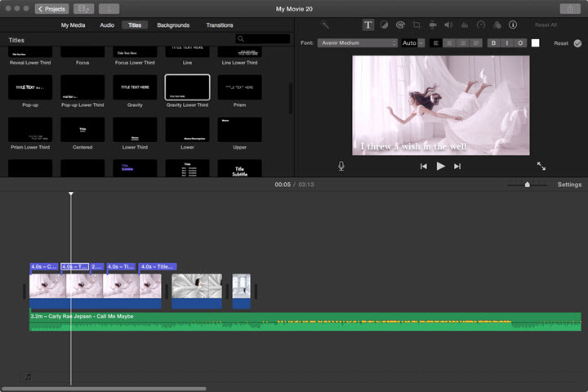The image size is (588, 392).
Task: Open the color correction palette tool
Action: pos(400,25)
